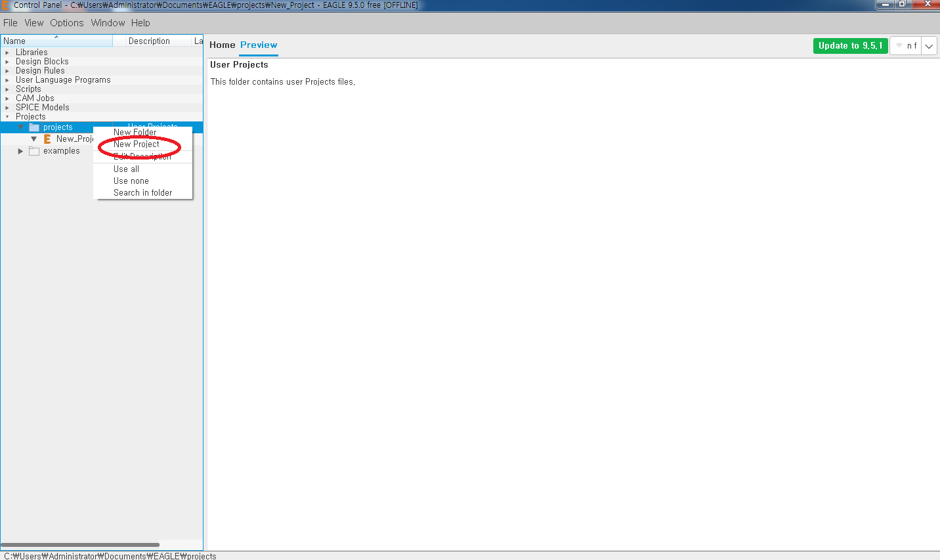Click the green Update to 9.5.1 button
This screenshot has width=940, height=560.
(851, 46)
